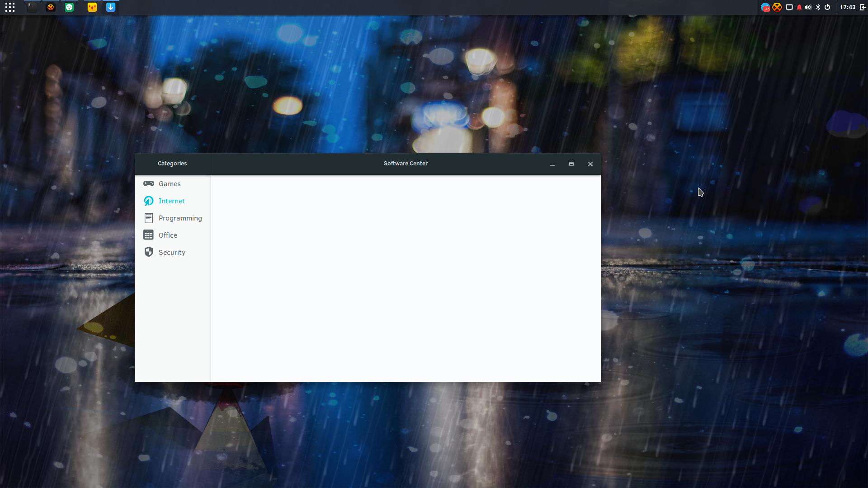Screen dimensions: 868x488
Task: Click the 17:43 clock
Action: [x=848, y=7]
